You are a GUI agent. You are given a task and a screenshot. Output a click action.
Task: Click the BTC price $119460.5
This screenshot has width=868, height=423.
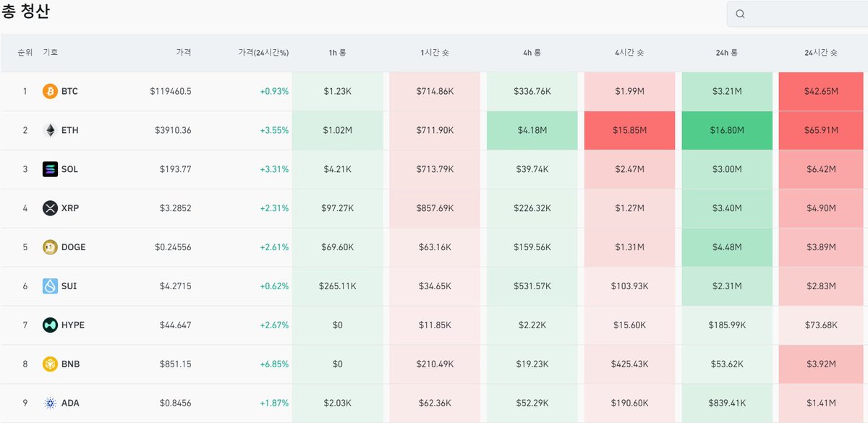pos(171,92)
